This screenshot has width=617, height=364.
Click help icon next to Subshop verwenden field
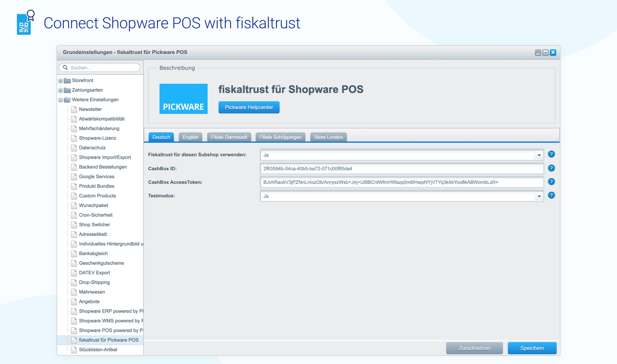point(551,154)
